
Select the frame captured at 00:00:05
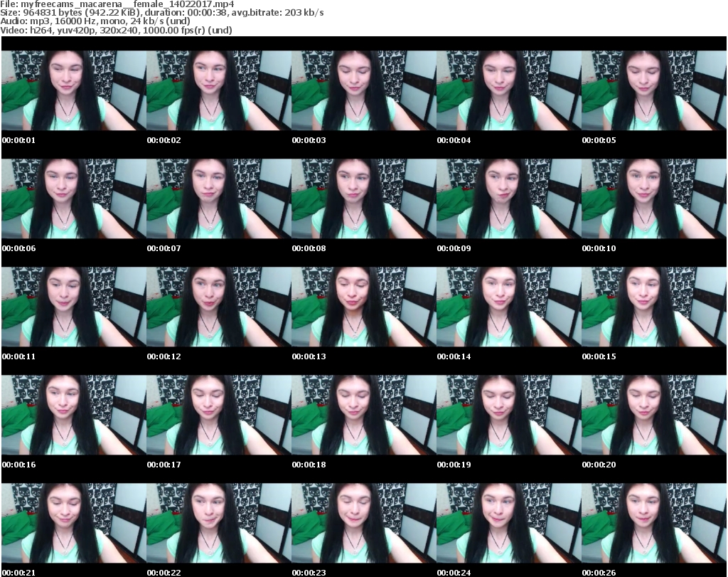point(654,90)
